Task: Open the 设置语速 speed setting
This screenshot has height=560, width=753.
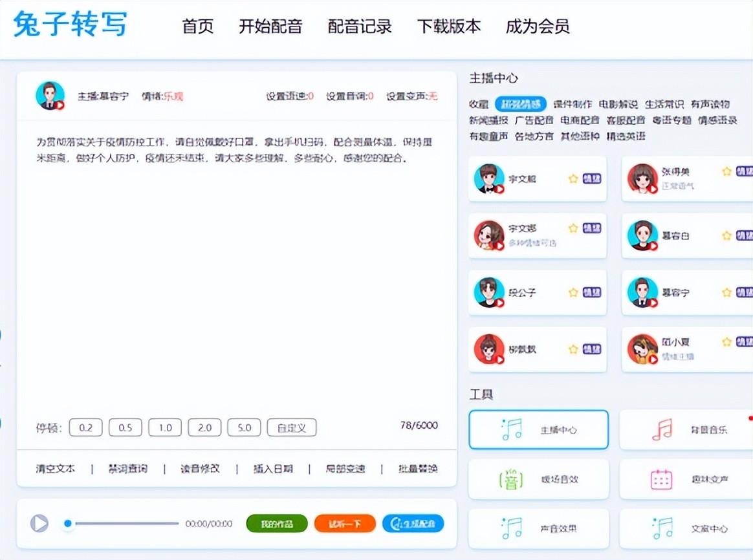Action: tap(289, 96)
